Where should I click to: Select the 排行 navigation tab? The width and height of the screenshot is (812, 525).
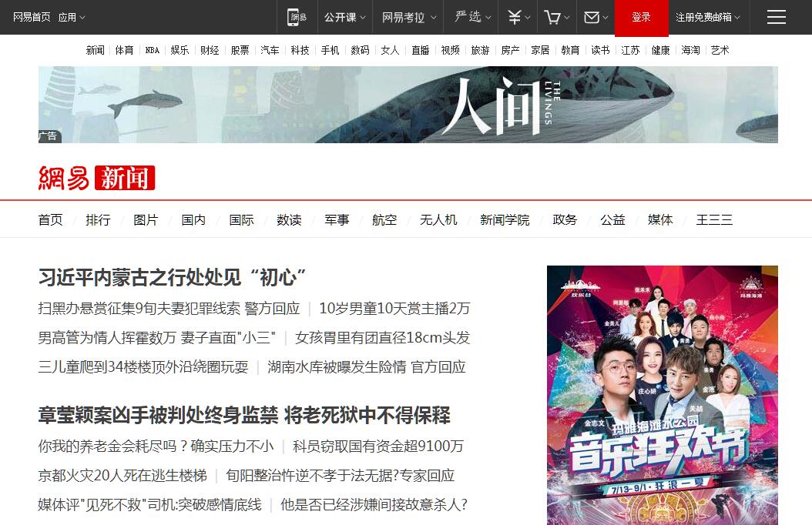tap(98, 220)
